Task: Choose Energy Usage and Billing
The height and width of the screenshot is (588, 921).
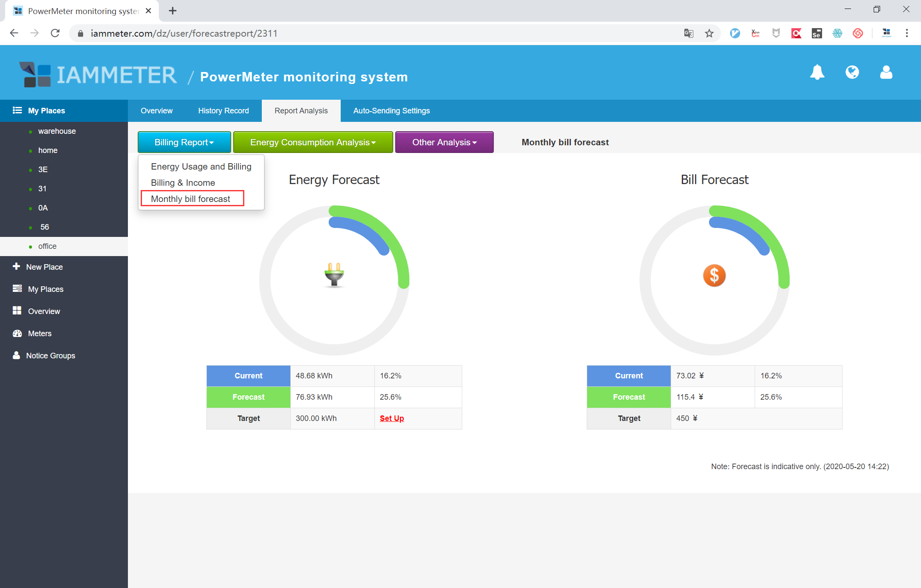Action: coord(201,167)
